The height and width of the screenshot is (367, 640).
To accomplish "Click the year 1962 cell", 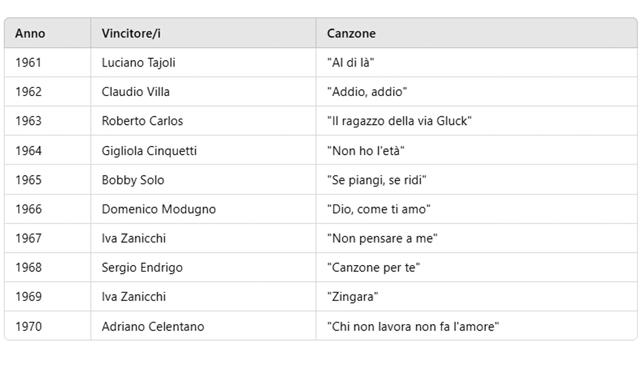I will click(48, 92).
